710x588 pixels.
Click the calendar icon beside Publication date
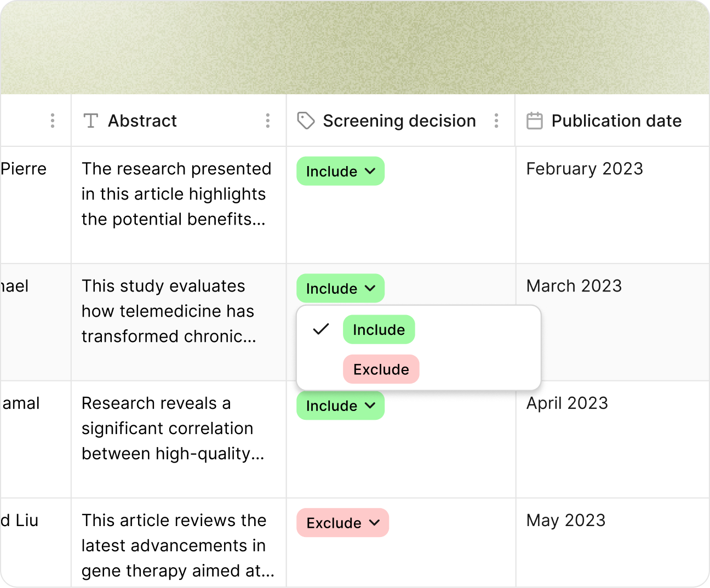tap(534, 121)
